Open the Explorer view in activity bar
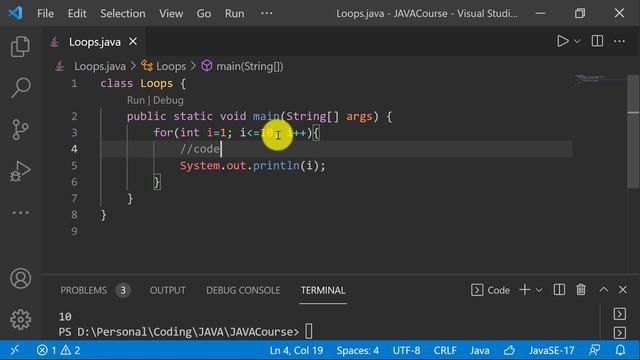 click(20, 46)
